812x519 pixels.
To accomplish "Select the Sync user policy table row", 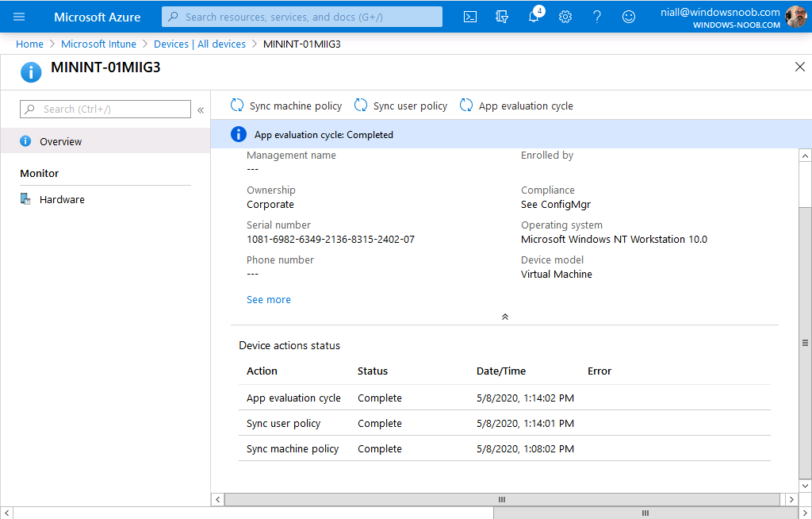I will pyautogui.click(x=504, y=423).
